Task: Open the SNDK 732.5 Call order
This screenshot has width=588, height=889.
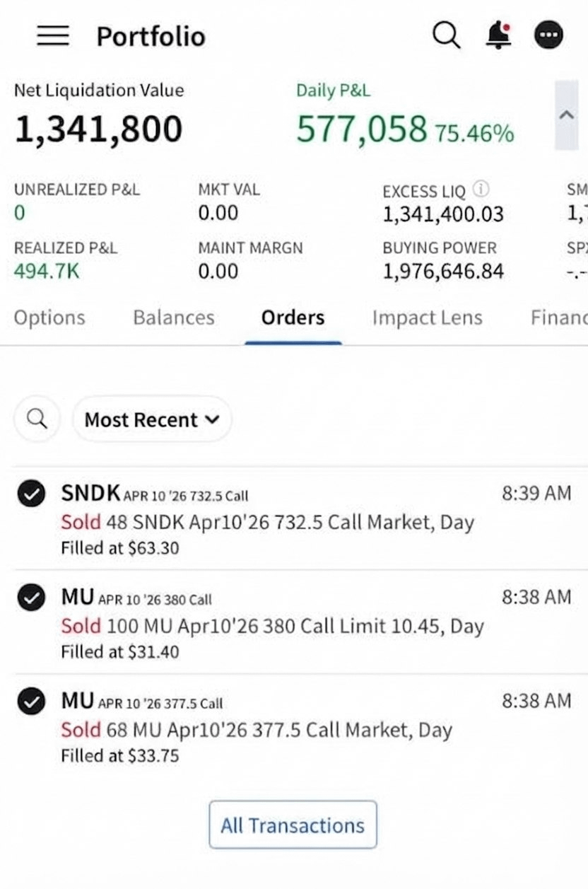Action: (267, 523)
